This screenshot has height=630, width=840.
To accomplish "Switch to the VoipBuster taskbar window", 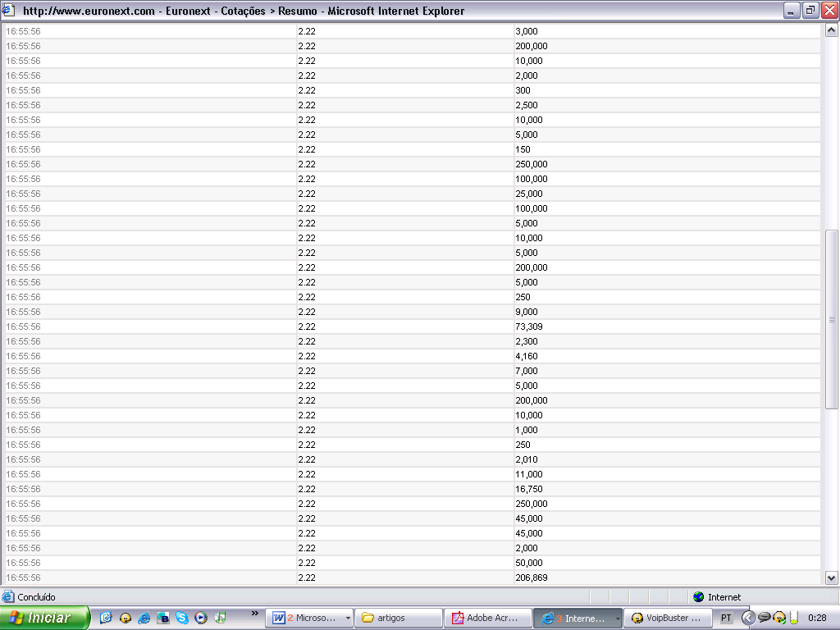I will (x=668, y=618).
